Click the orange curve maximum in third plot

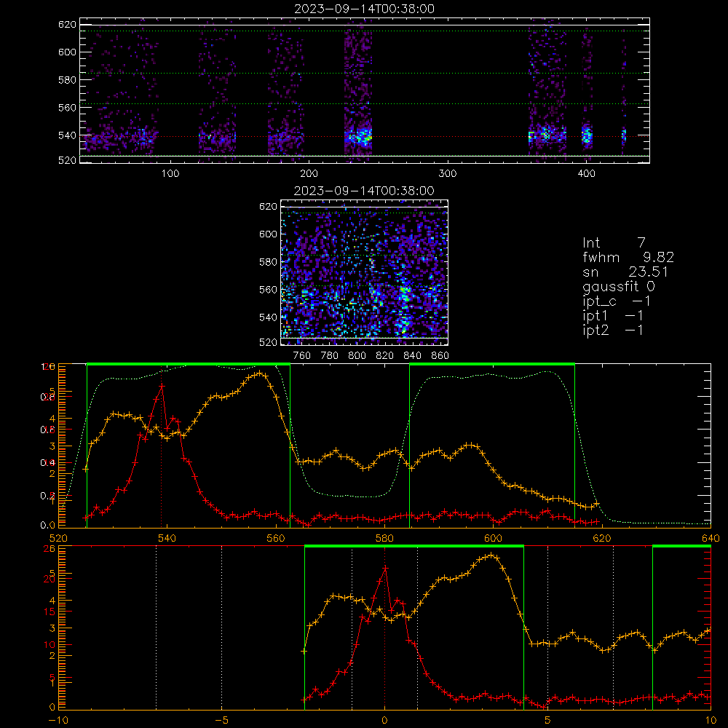point(260,373)
